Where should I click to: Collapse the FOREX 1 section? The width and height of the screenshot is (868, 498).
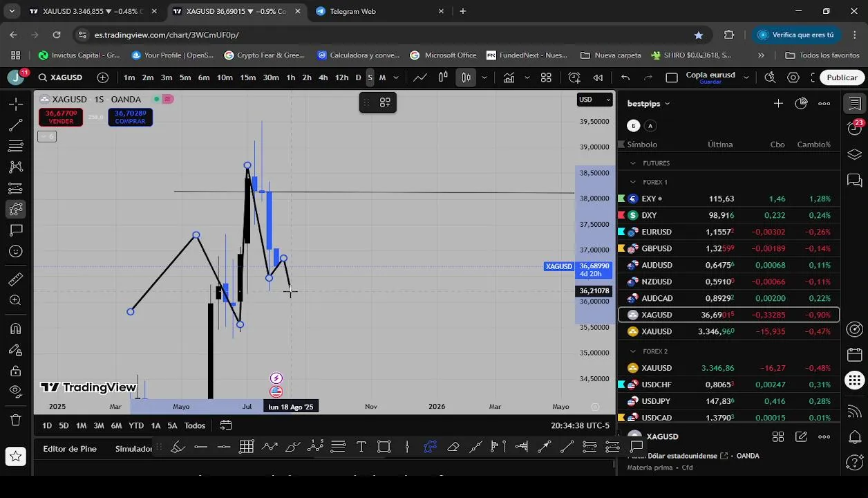pos(632,182)
